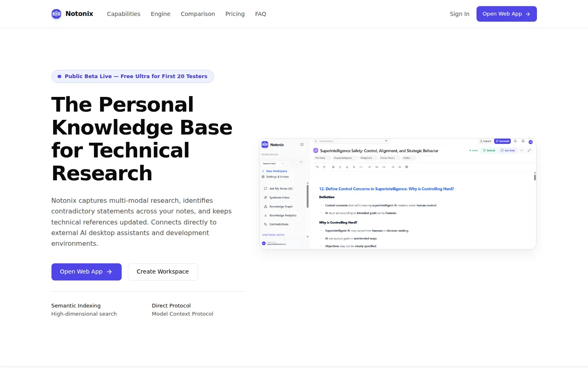Image resolution: width=588 pixels, height=368 pixels.
Task: Click Open Web App below the hero description
Action: (87, 272)
